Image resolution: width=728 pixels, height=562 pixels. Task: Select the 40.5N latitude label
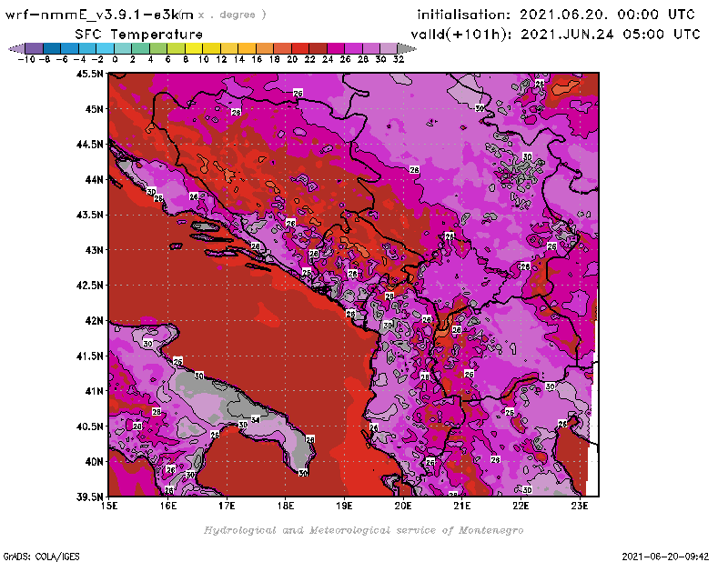coord(89,427)
